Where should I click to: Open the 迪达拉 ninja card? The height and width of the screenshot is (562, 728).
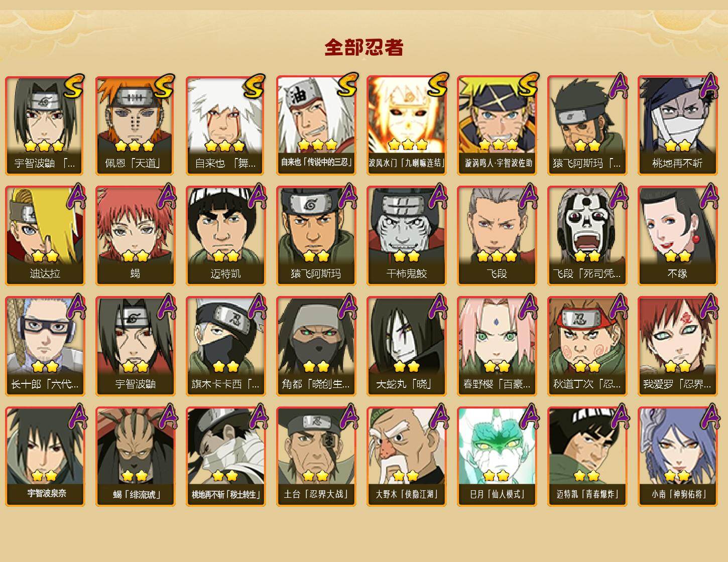[45, 236]
